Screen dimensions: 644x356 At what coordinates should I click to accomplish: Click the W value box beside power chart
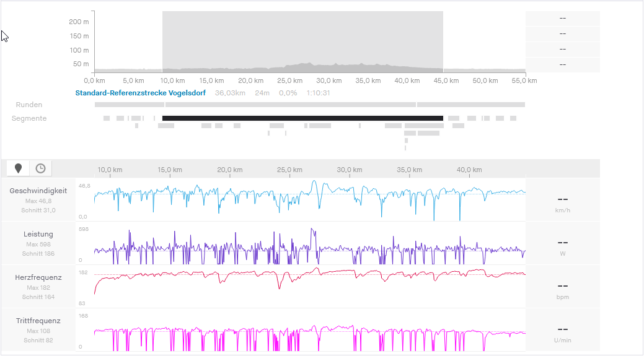(563, 244)
